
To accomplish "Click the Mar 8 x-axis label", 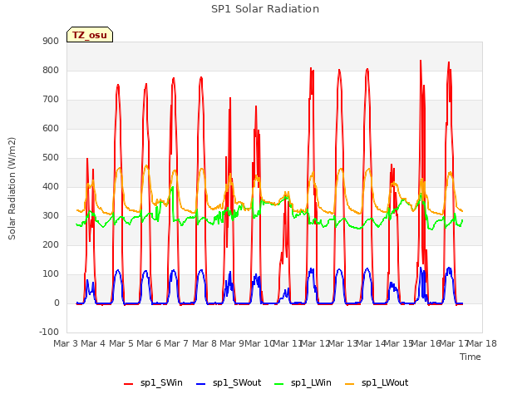I will coord(204,343).
